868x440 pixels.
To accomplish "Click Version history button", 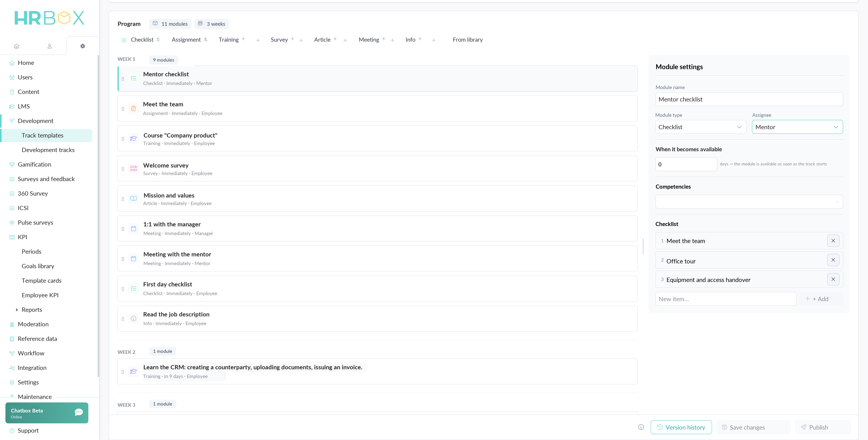I will pyautogui.click(x=681, y=427).
